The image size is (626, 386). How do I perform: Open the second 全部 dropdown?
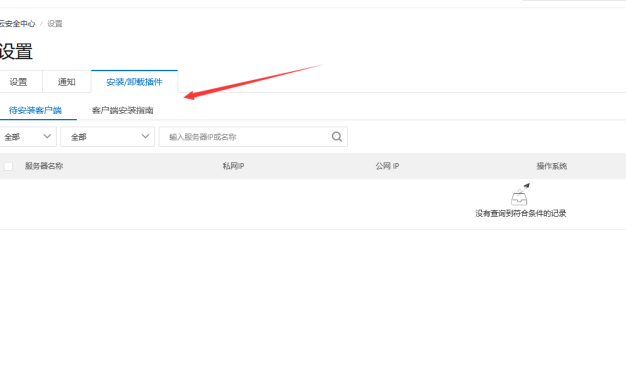(x=107, y=137)
